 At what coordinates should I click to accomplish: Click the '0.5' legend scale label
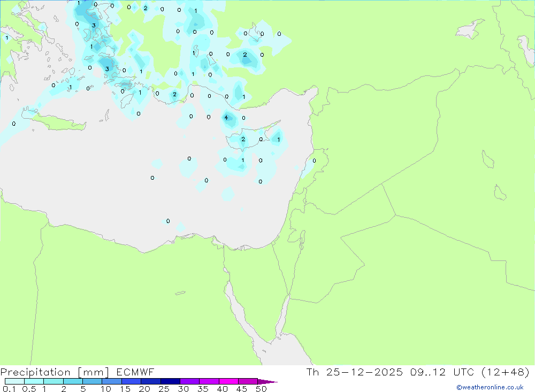[29, 389]
